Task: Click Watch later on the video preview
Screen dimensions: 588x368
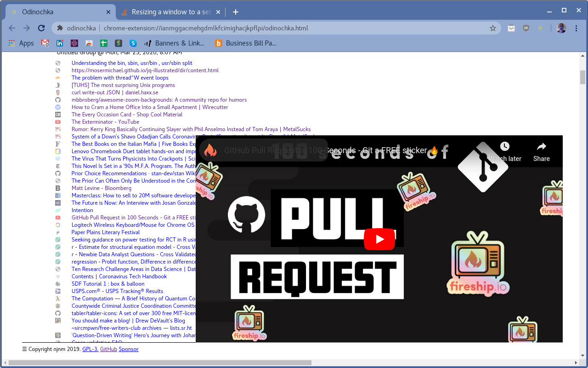Action: tap(504, 152)
